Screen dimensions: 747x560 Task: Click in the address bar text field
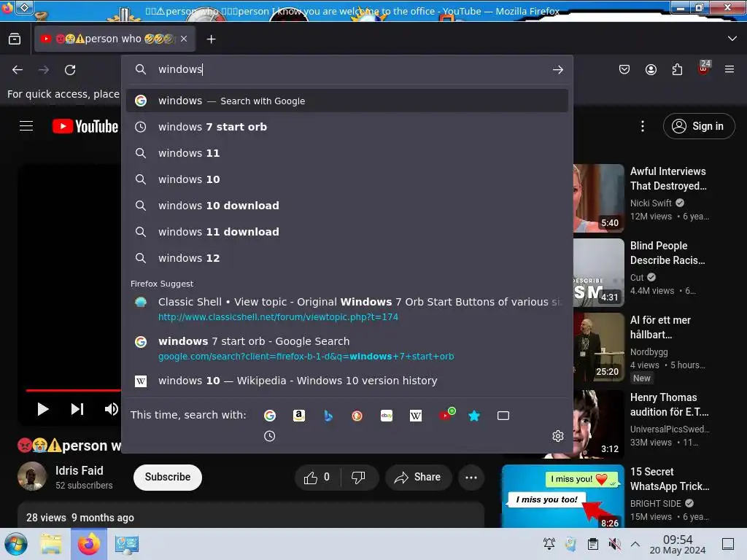(350, 69)
